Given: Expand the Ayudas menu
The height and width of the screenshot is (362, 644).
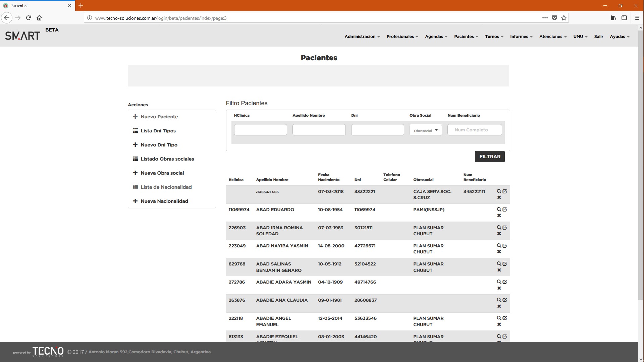Looking at the screenshot, I should 620,37.
